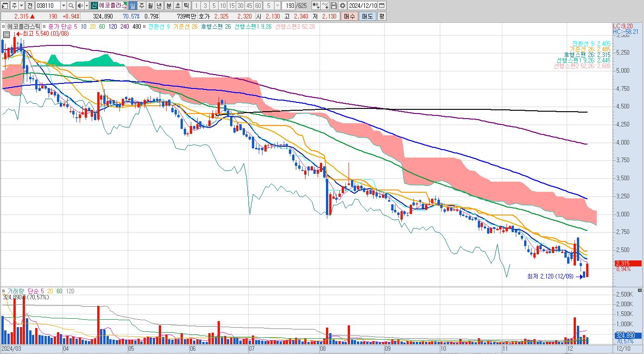This screenshot has height=354, width=644.
Task: Click the indicator add icon beside 625
Action: 316,6
